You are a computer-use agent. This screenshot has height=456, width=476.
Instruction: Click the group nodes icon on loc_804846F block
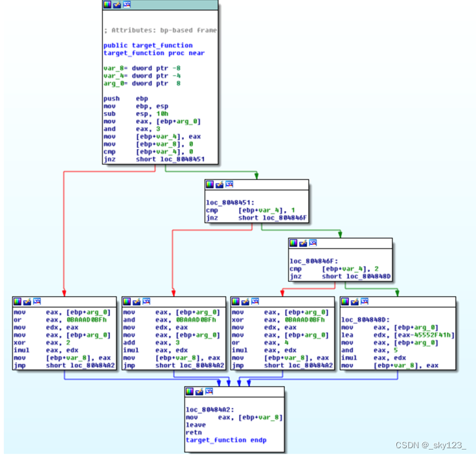(313, 243)
